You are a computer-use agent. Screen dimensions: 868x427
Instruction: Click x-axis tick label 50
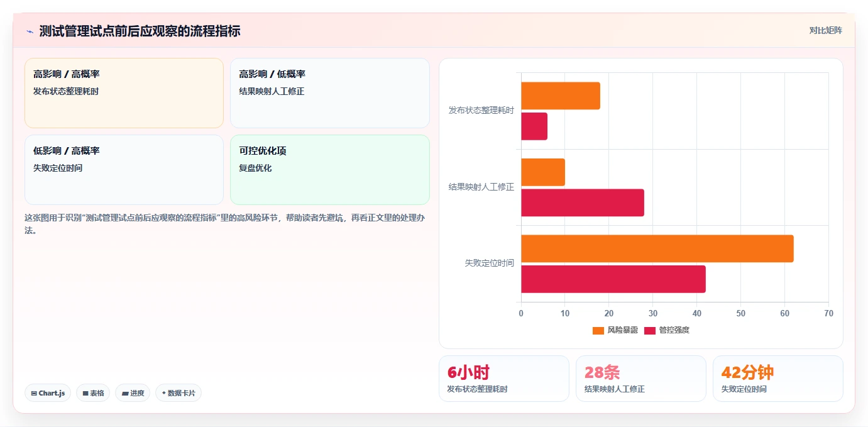(740, 313)
